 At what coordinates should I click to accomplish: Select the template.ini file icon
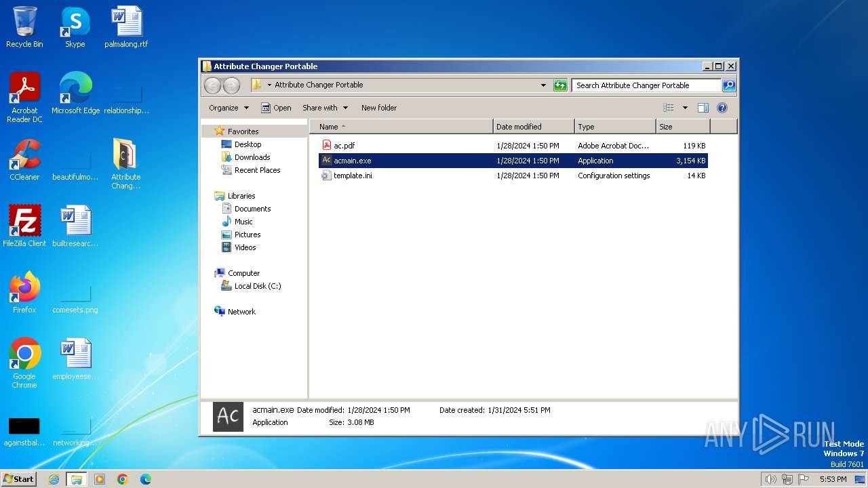(x=326, y=176)
